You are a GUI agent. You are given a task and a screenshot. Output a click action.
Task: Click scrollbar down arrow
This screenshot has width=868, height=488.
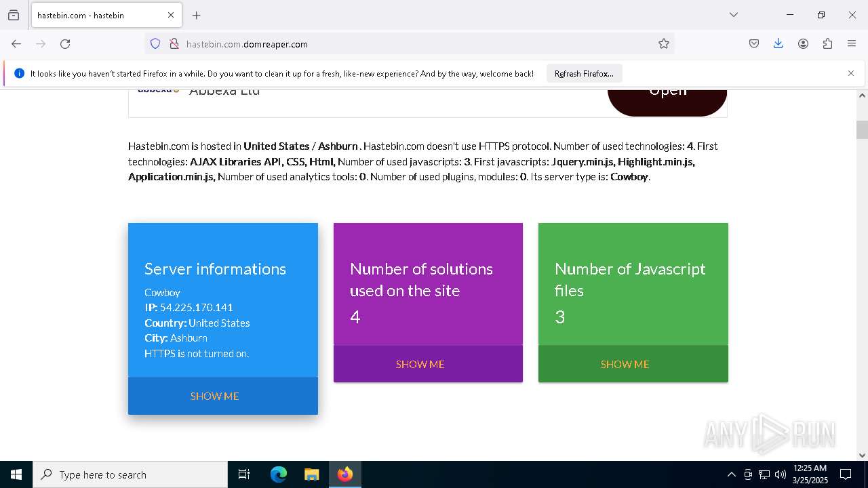point(862,455)
